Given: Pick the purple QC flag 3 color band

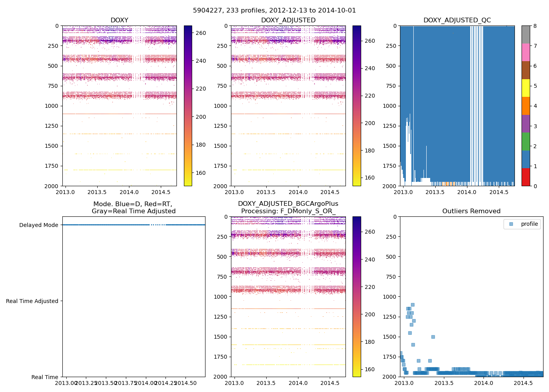Looking at the screenshot, I should (x=525, y=123).
